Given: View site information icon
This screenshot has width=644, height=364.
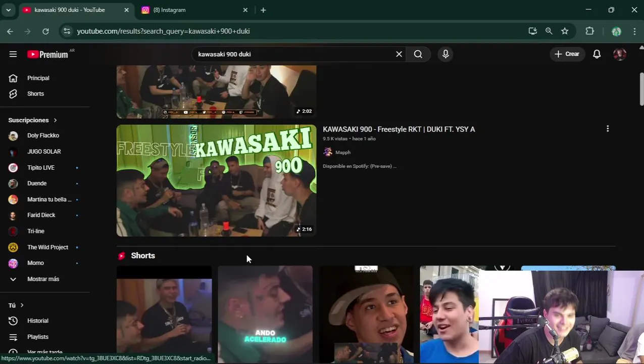Looking at the screenshot, I should point(67,31).
